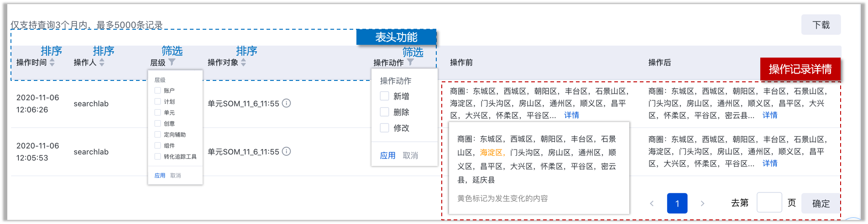Sort by 操作人 column arrows
This screenshot has height=224, width=868.
102,62
